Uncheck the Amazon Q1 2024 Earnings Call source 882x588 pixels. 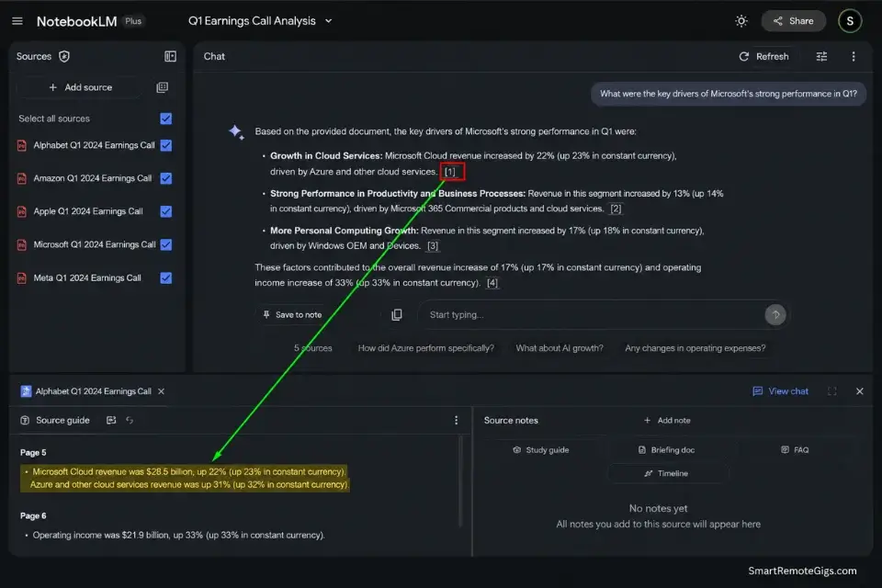tap(166, 178)
